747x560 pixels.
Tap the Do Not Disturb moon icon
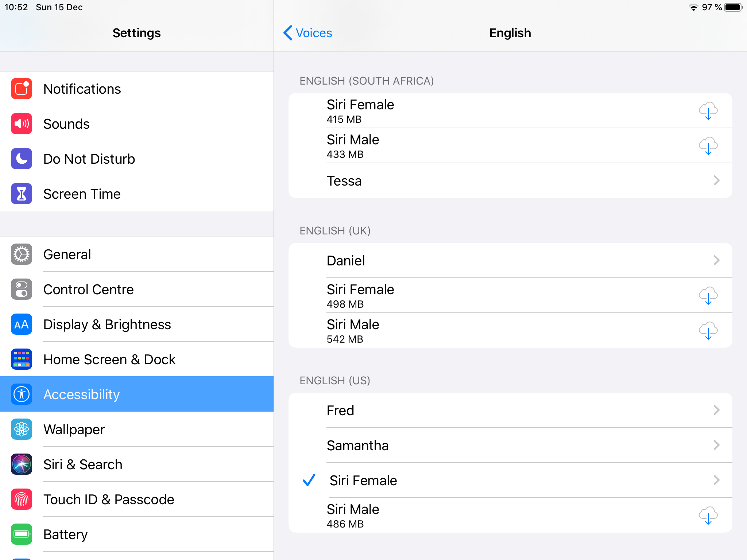coord(22,159)
